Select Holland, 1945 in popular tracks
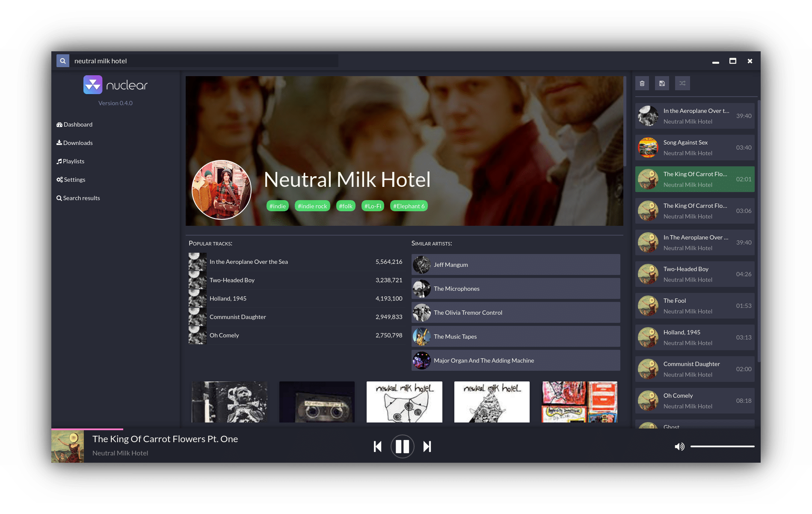This screenshot has width=812, height=514. click(296, 298)
